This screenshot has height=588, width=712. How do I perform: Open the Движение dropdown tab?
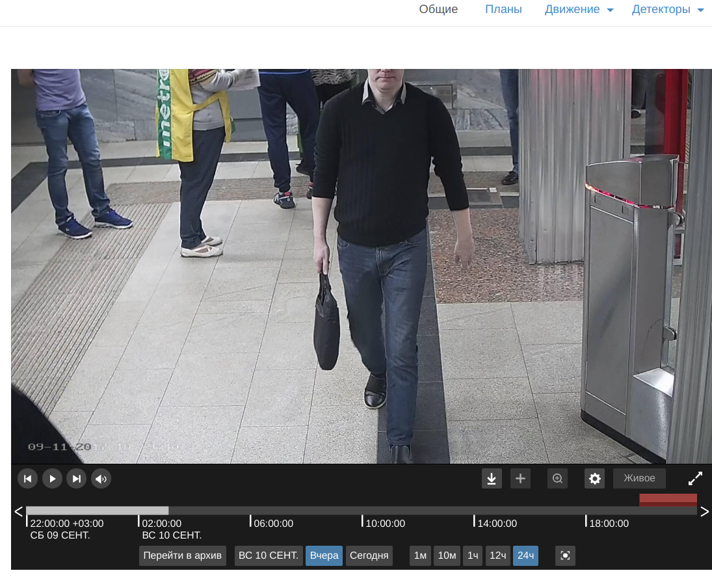tap(579, 9)
